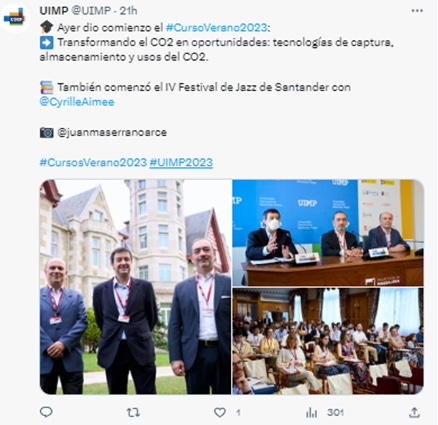Click the retweet arrows icon

(x=133, y=413)
